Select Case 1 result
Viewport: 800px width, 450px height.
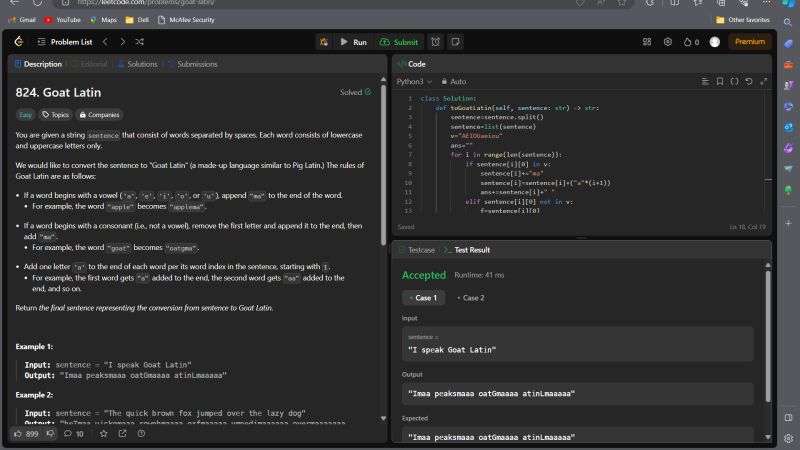coord(423,298)
